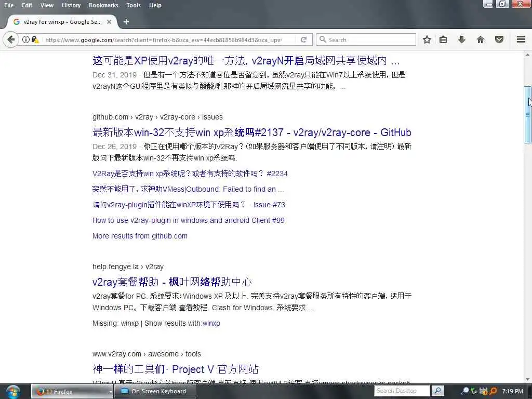Click the Dec 31, 2019 date text
532x399 pixels.
[114, 75]
